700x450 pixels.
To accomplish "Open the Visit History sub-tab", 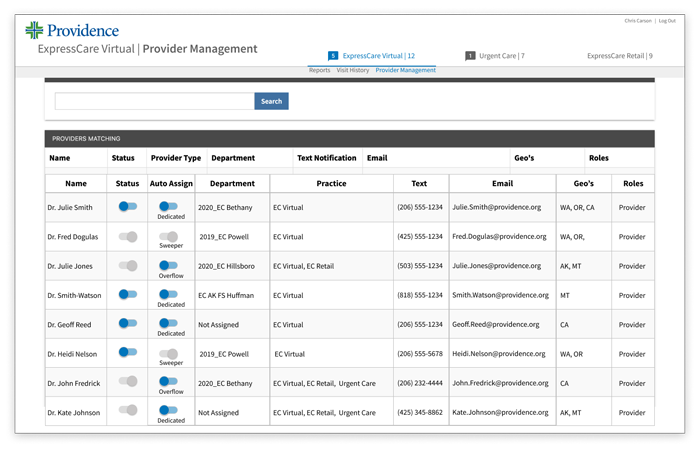I will pyautogui.click(x=353, y=70).
